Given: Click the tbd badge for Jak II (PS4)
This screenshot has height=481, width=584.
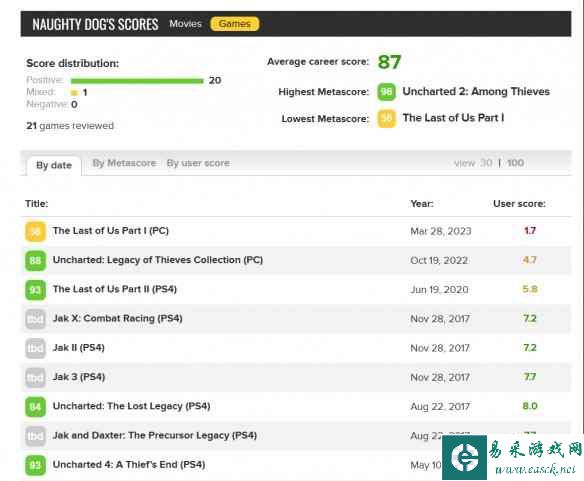Looking at the screenshot, I should tap(35, 348).
